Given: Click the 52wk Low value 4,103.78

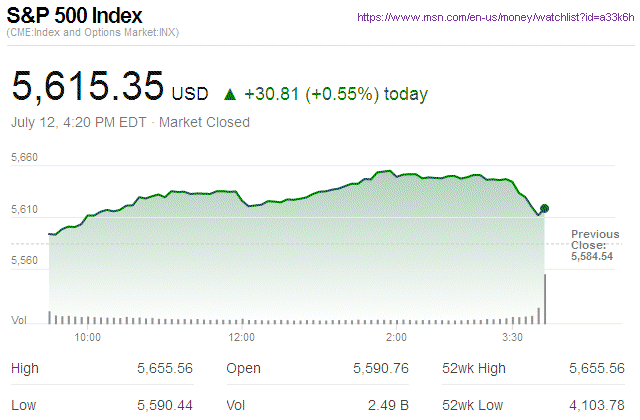Looking at the screenshot, I should tap(597, 404).
